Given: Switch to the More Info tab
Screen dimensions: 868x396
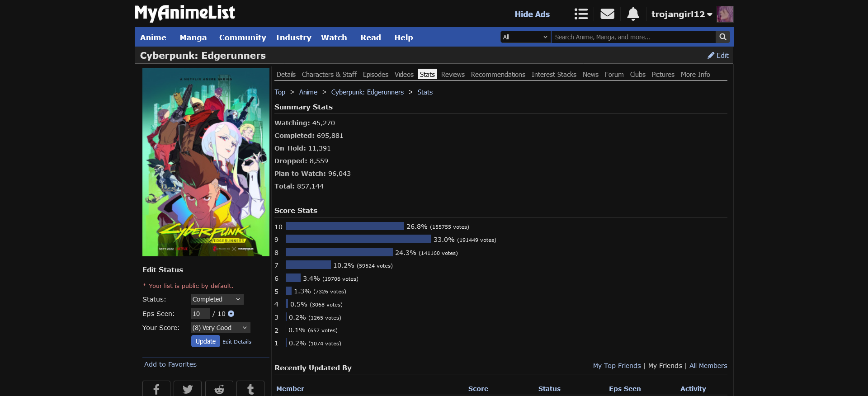Looking at the screenshot, I should click(695, 75).
